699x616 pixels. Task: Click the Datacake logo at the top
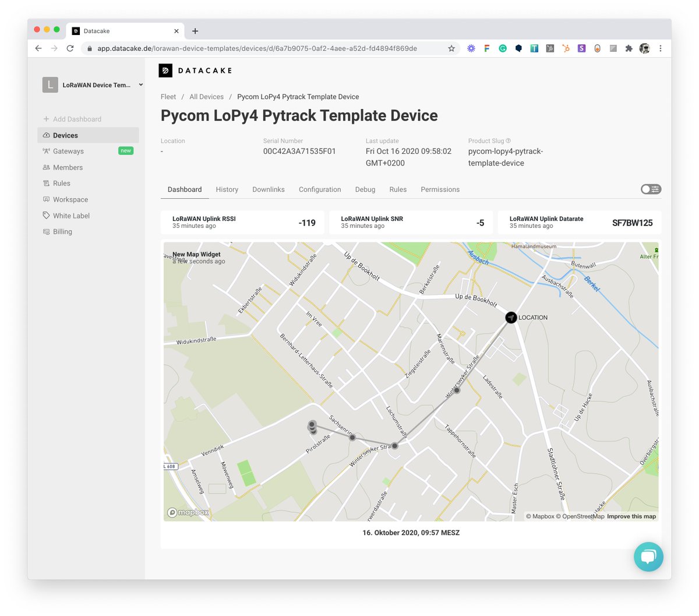click(x=195, y=70)
